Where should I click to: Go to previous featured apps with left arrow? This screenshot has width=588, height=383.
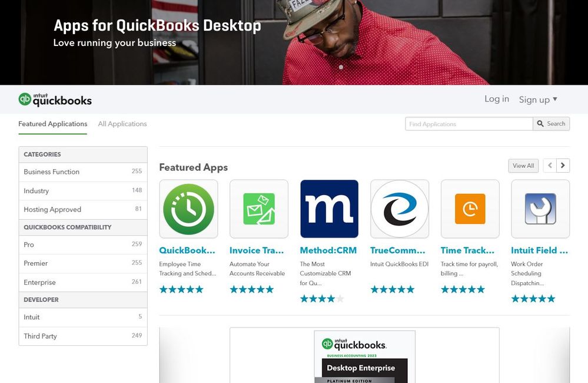point(550,165)
